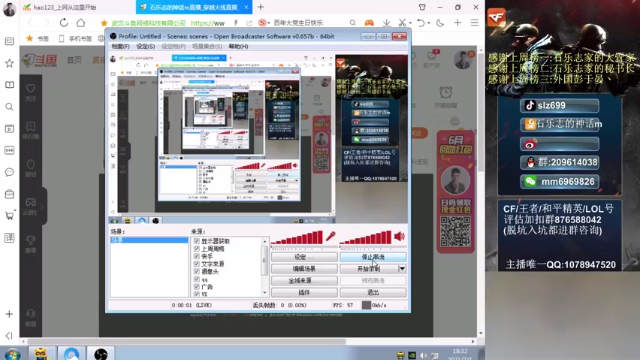
Task: Open OBS 帮助(H) menu
Action: [238, 47]
